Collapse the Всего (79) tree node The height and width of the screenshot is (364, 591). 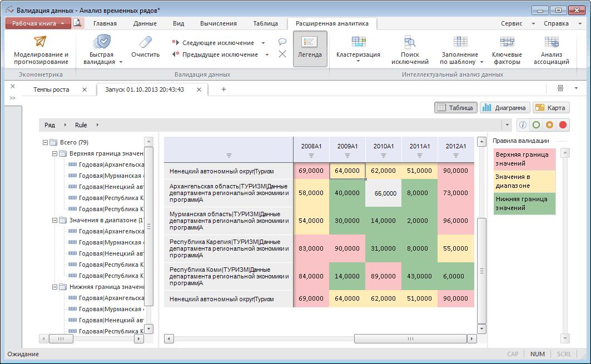pos(45,142)
